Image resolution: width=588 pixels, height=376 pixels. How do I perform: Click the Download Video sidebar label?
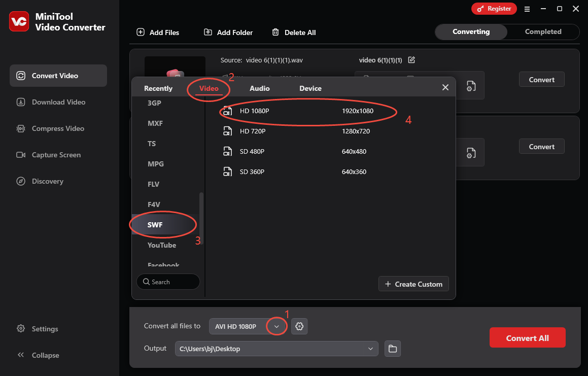[58, 102]
